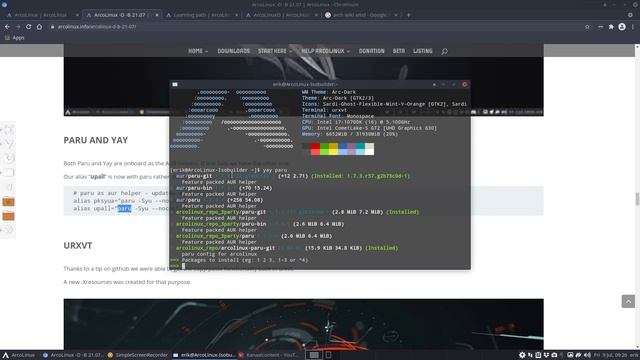
Task: Reload the ArcoLinux page
Action: pyautogui.click(x=29, y=27)
